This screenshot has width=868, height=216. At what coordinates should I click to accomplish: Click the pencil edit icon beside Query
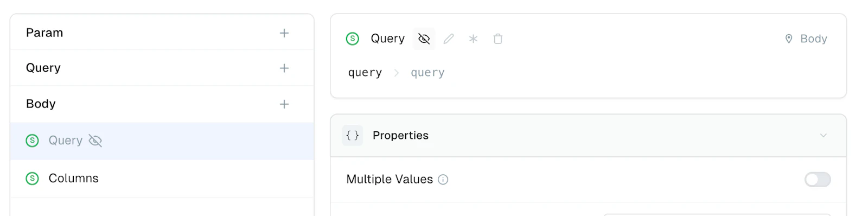(x=449, y=39)
